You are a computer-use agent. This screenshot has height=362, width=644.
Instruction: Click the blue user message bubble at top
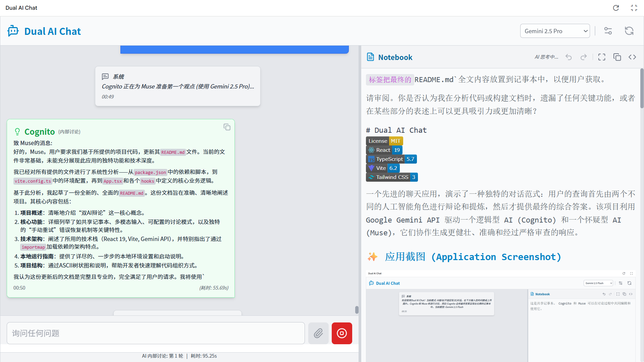point(234,50)
